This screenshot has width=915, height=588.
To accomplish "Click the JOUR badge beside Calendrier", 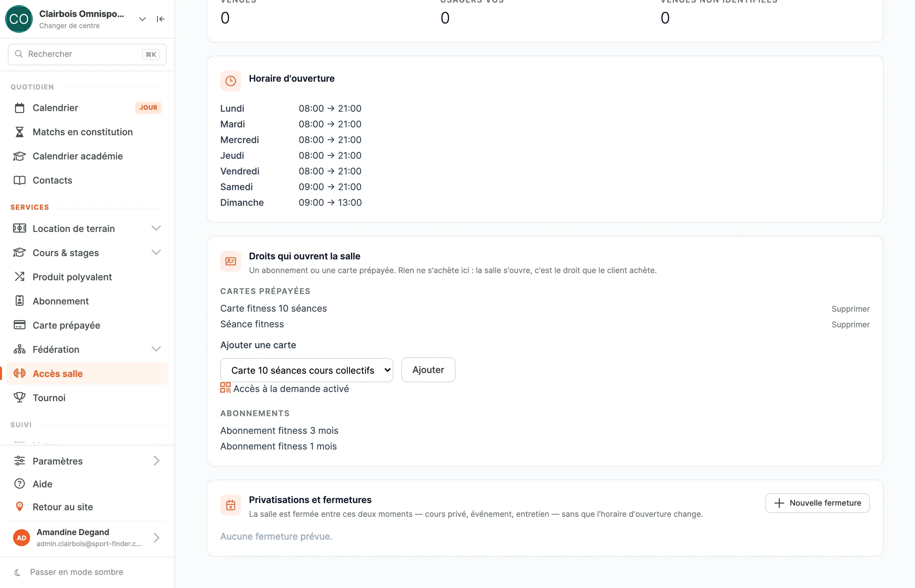I will [148, 108].
